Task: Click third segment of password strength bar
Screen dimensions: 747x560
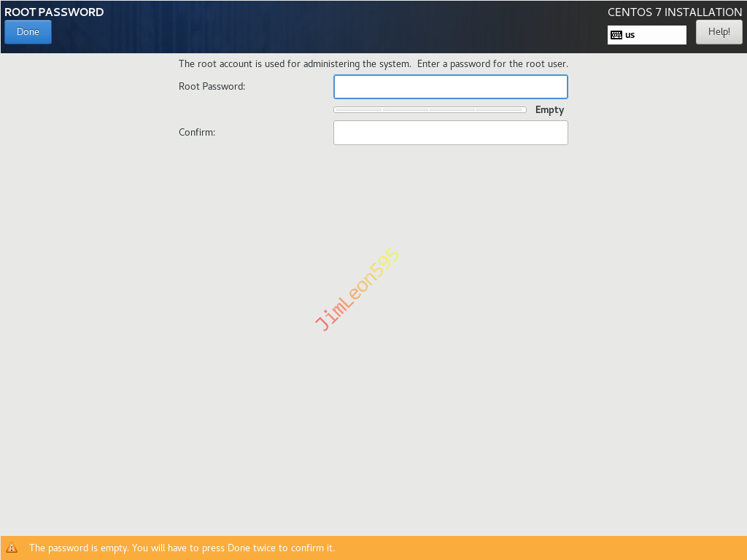Action: 452,110
